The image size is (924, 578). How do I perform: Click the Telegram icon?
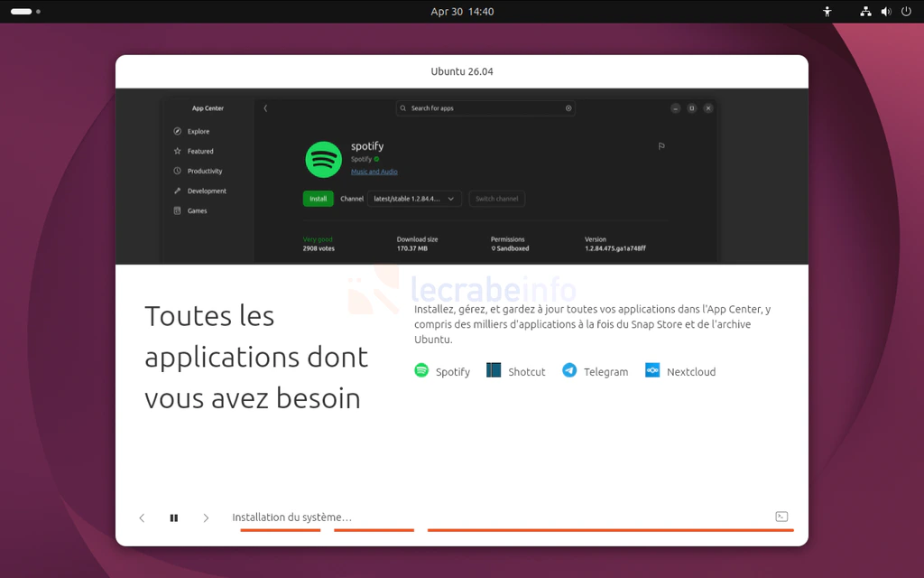(569, 370)
